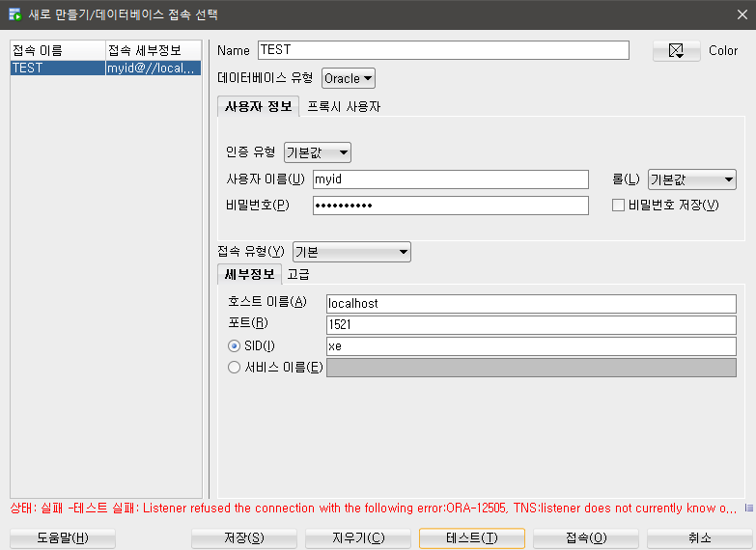This screenshot has height=550, width=756.
Task: Switch to the 고급 tab
Action: tap(298, 274)
